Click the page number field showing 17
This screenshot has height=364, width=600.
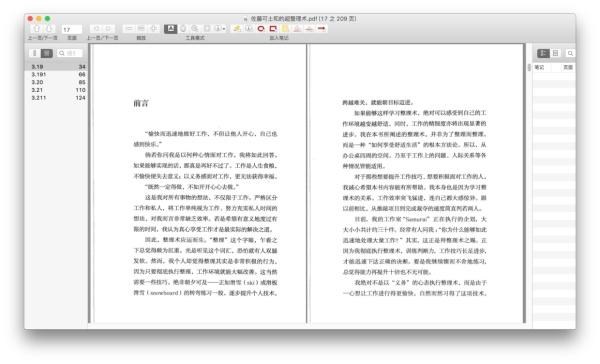[72, 29]
